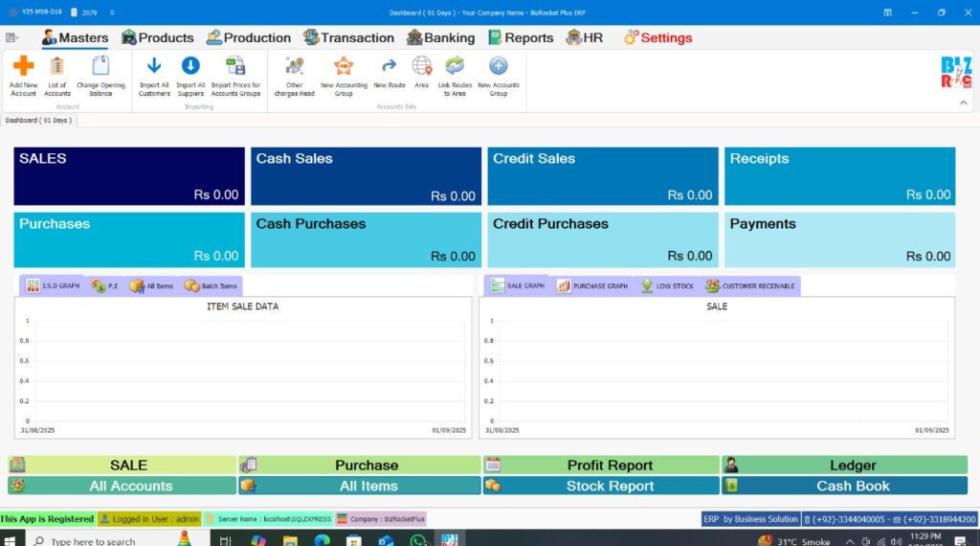Select the New Route arrow icon

pyautogui.click(x=390, y=66)
